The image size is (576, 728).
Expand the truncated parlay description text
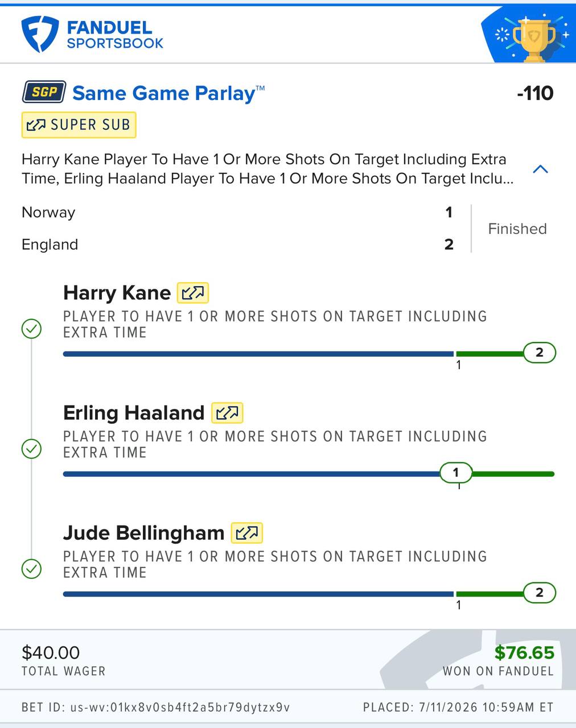pos(268,169)
